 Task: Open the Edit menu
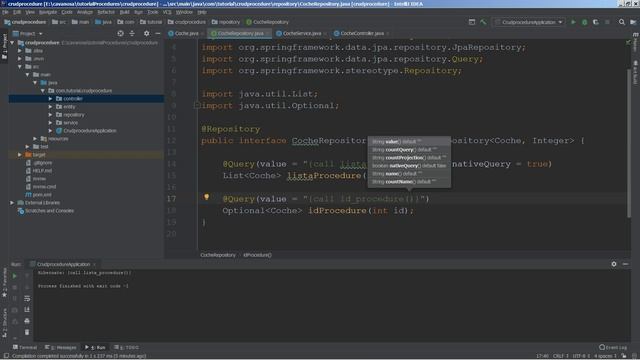tap(17, 12)
